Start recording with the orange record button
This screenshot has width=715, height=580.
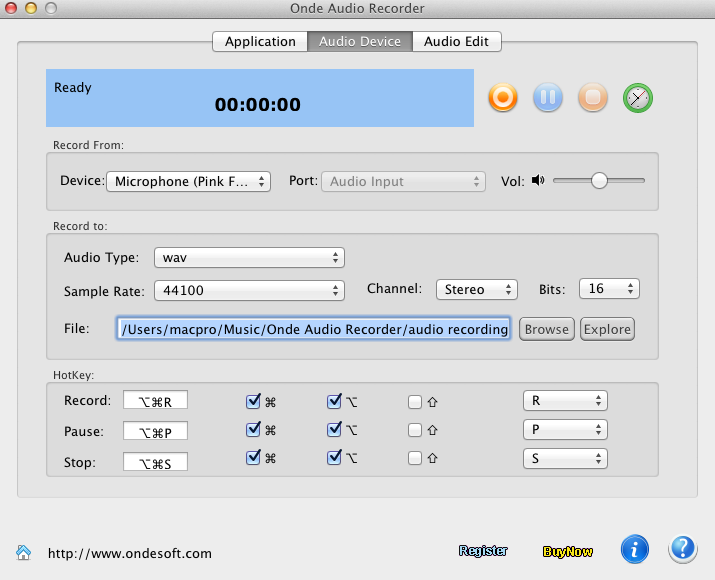click(503, 98)
